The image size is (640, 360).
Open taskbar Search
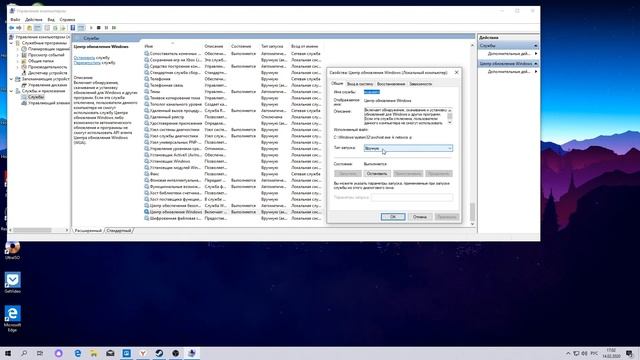[x=24, y=353]
